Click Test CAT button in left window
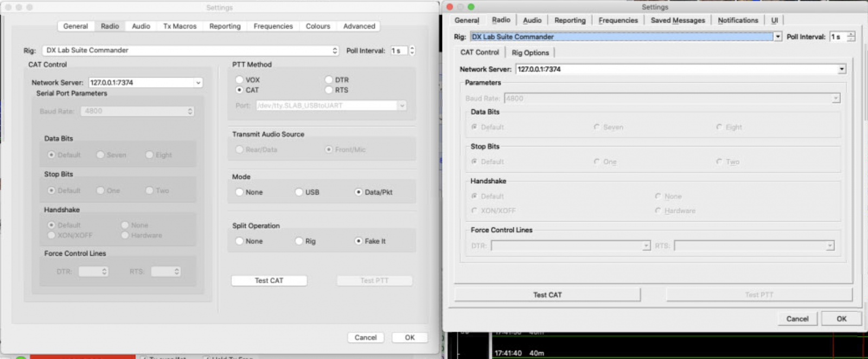The height and width of the screenshot is (359, 868). point(269,280)
